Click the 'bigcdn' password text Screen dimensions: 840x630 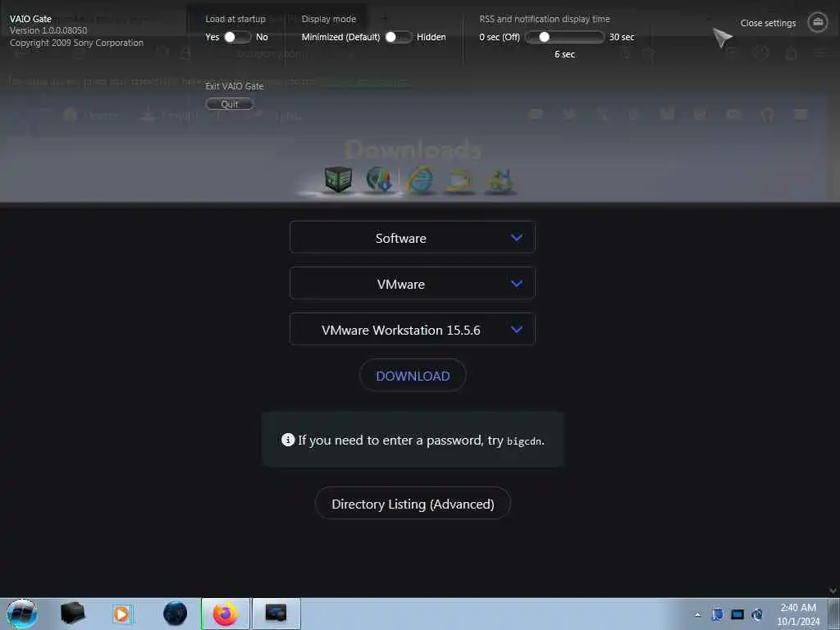[524, 441]
